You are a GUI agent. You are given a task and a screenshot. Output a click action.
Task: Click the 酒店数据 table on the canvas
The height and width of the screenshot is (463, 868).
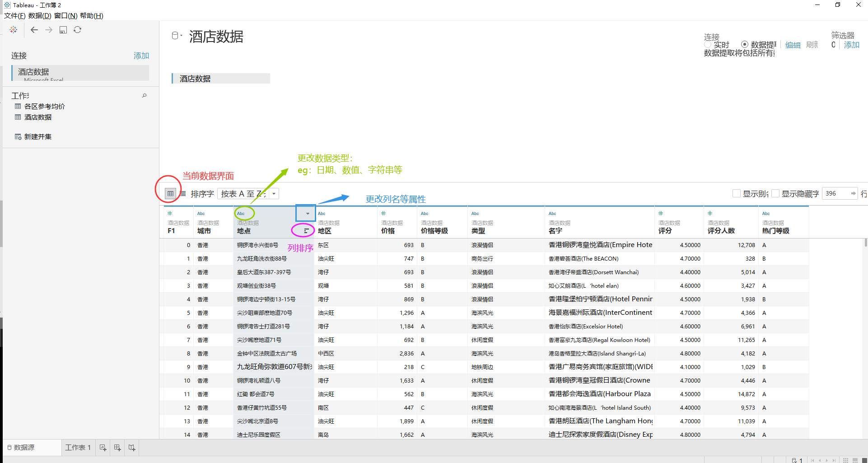tap(221, 79)
